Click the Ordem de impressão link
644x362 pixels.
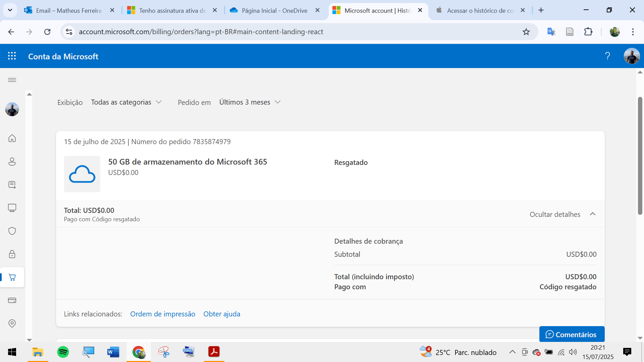(x=163, y=314)
